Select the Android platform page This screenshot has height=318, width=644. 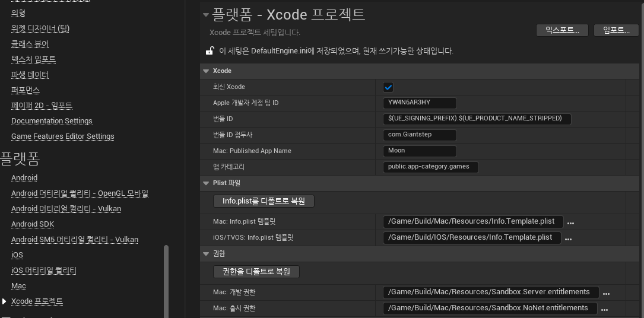[x=24, y=177]
